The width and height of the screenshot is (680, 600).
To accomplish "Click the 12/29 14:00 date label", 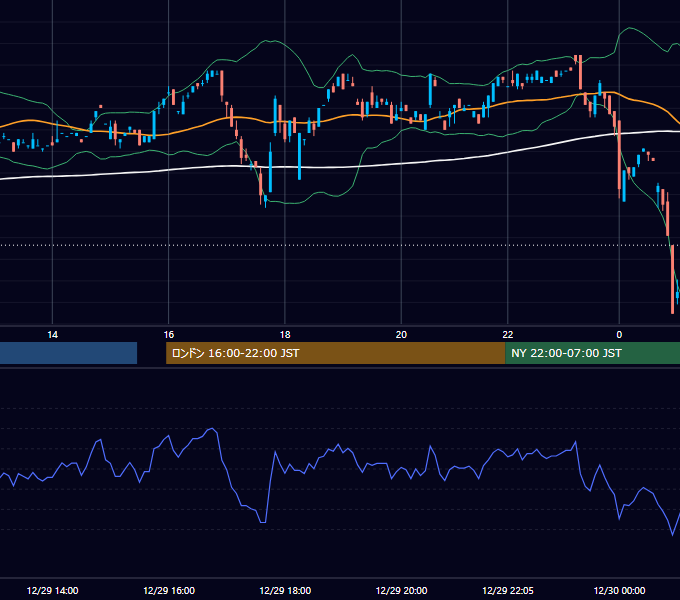I will [x=52, y=590].
